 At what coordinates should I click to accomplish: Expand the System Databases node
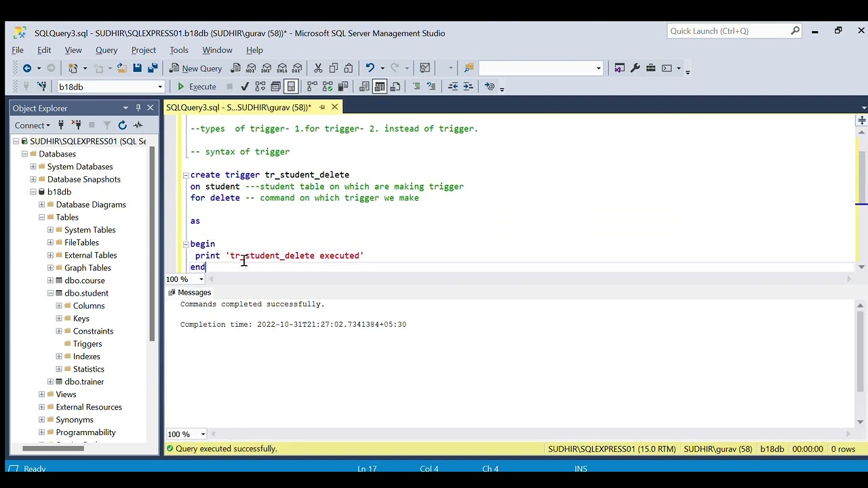[x=33, y=167]
